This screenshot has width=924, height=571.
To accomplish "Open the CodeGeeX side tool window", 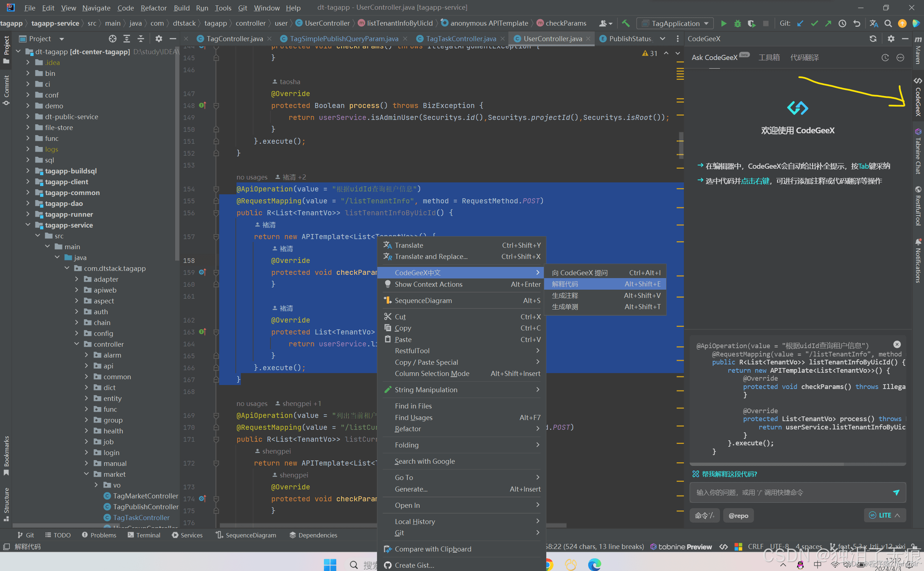I will [918, 98].
